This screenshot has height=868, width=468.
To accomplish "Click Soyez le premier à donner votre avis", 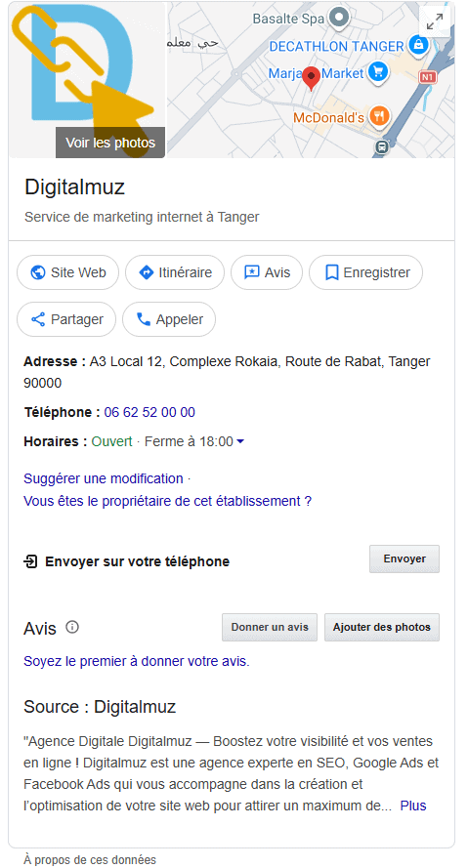I will [x=137, y=662].
